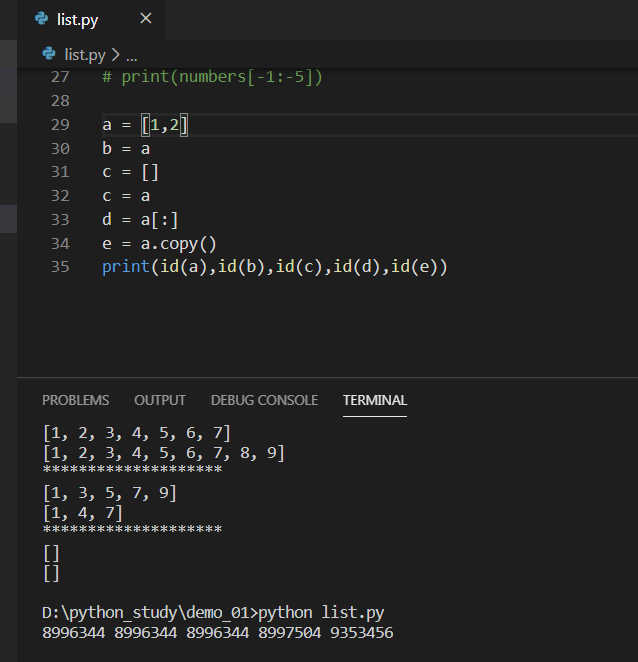Click terminal output '[1, 2, 3, 4, 5, 6, 7]'

pos(137,433)
